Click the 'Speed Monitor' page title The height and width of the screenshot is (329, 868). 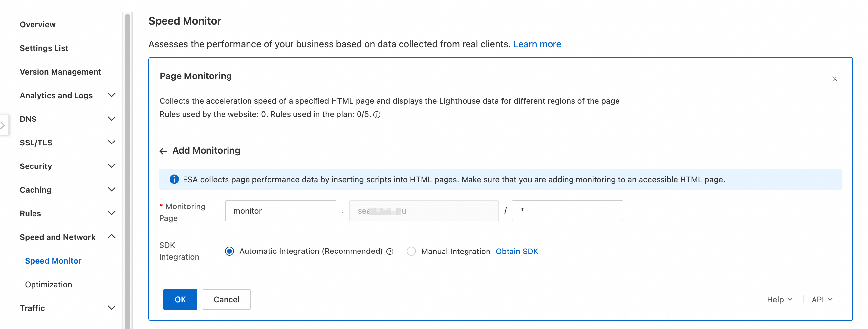(x=184, y=21)
